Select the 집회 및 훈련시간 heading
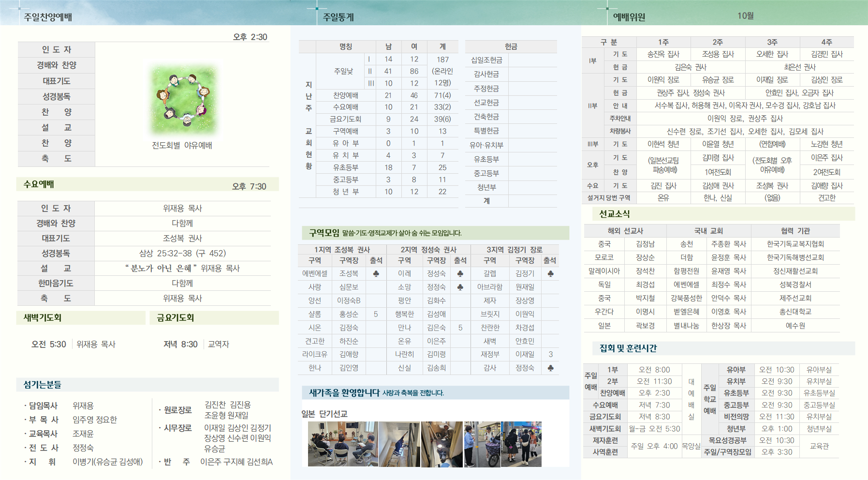This screenshot has width=868, height=480. 628,348
